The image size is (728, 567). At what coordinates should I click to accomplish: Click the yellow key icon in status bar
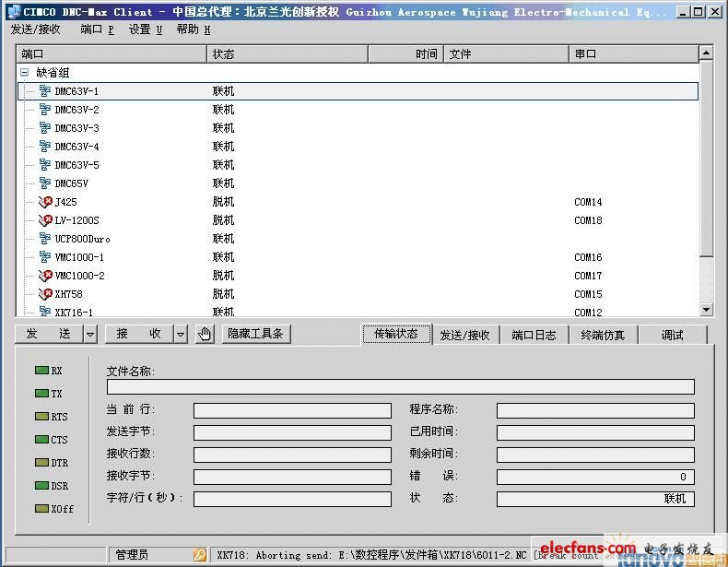200,555
